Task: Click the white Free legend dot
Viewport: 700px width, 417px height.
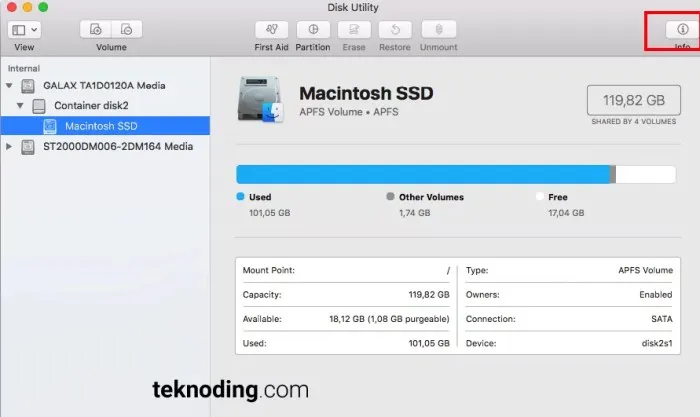Action: [x=539, y=196]
